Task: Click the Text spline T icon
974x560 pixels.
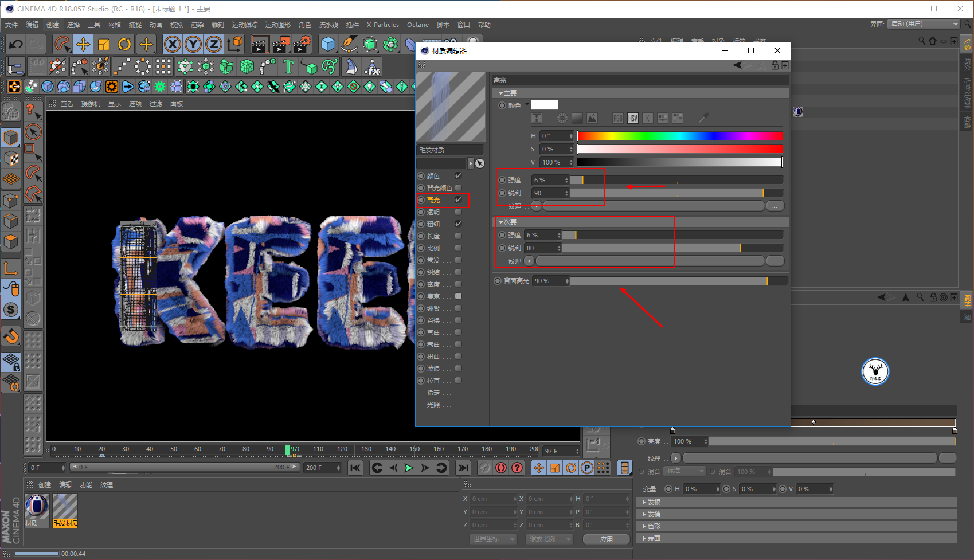Action: (x=288, y=67)
